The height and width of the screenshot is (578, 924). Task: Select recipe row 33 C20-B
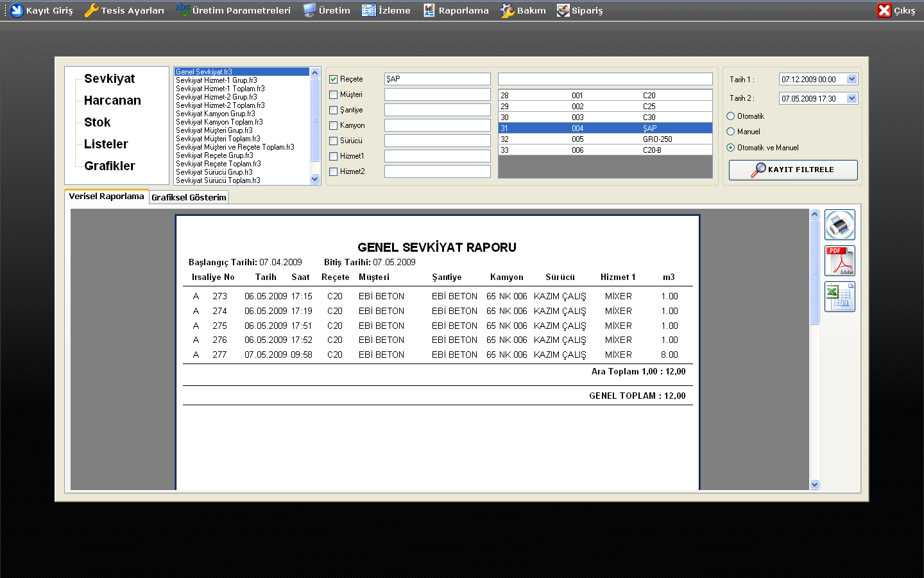(x=605, y=150)
